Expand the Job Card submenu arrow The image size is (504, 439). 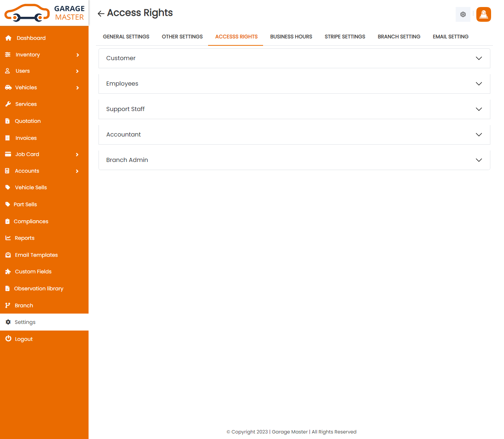coord(77,155)
